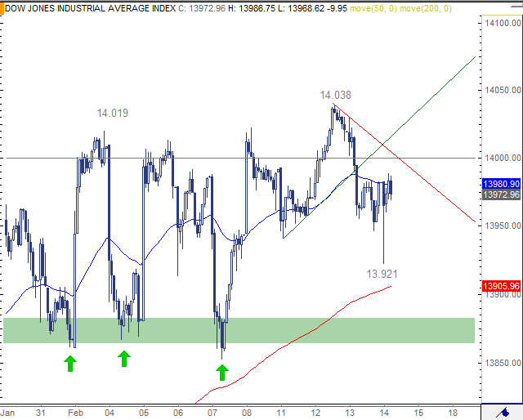Screen dimensions: 523x420
Task: Click the rightmost green up arrow marker
Action: coord(221,373)
